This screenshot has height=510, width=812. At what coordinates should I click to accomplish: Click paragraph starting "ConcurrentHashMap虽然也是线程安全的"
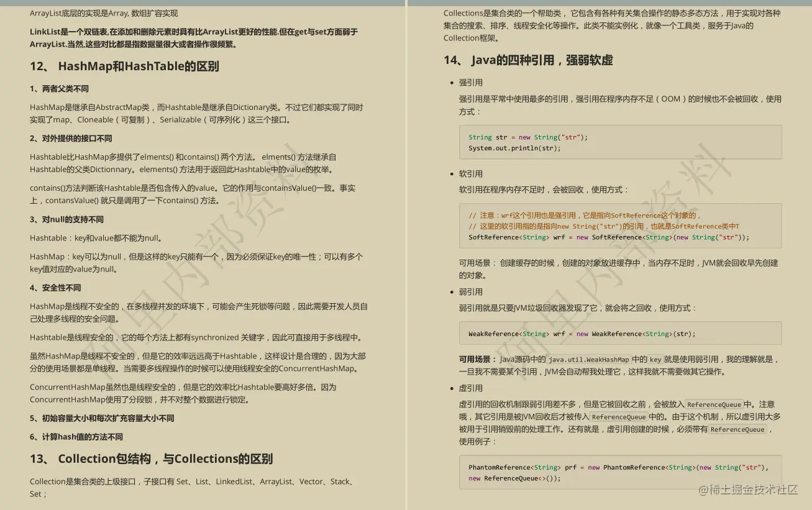[x=183, y=393]
